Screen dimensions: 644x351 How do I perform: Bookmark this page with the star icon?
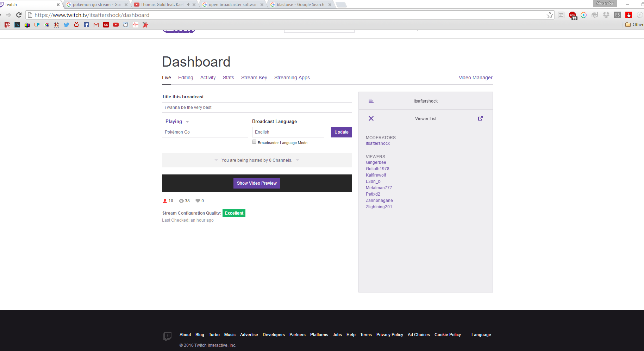coord(550,15)
